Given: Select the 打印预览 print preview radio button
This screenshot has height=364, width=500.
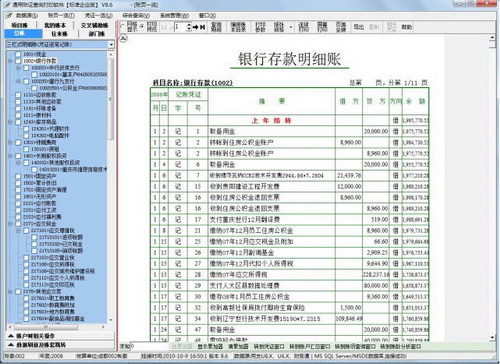Looking at the screenshot, I should click(142, 26).
